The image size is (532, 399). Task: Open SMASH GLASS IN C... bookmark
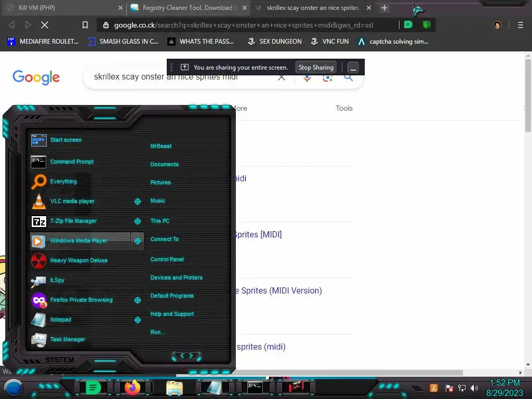[x=123, y=42]
